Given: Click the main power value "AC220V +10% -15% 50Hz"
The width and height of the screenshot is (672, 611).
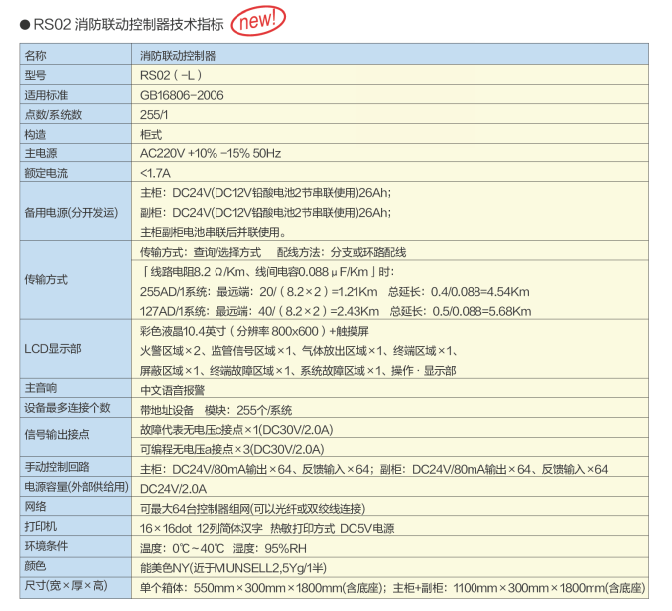Looking at the screenshot, I should click(x=210, y=153).
